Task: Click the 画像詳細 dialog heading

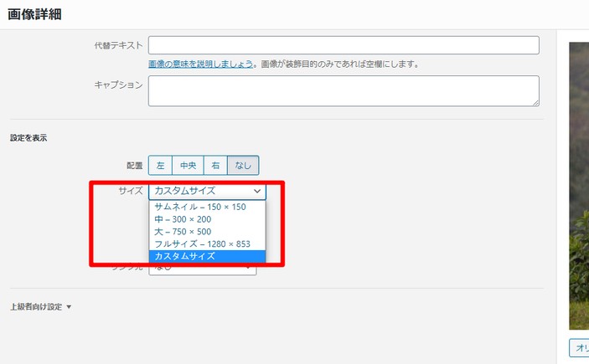Action: point(34,14)
